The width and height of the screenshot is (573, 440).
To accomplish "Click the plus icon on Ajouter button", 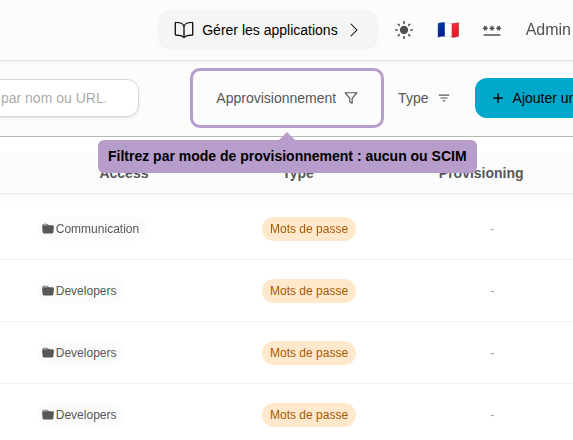I will point(498,98).
